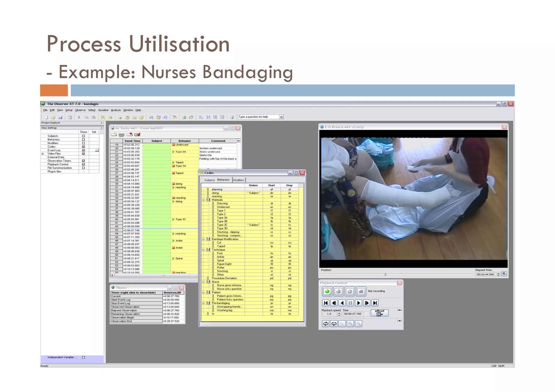Collapse the Materials group in Codes
The width and height of the screenshot is (555, 392).
(x=203, y=200)
